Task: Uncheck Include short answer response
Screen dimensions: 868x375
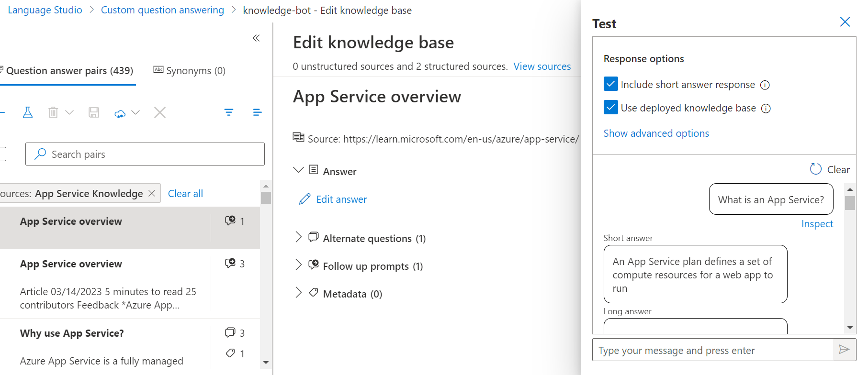Action: 610,84
